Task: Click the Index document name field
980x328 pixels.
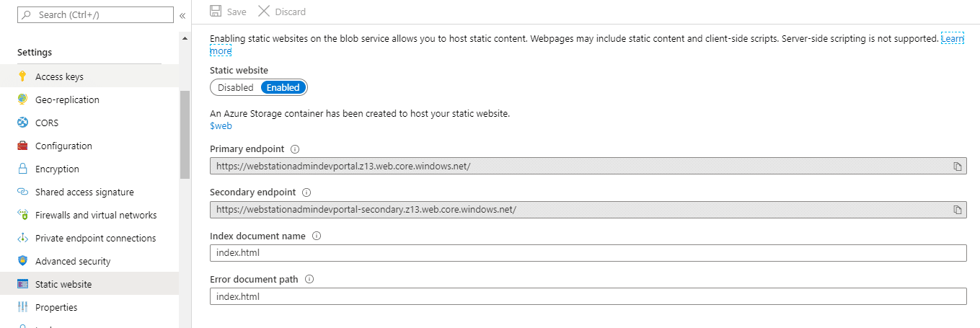Action: [x=588, y=253]
